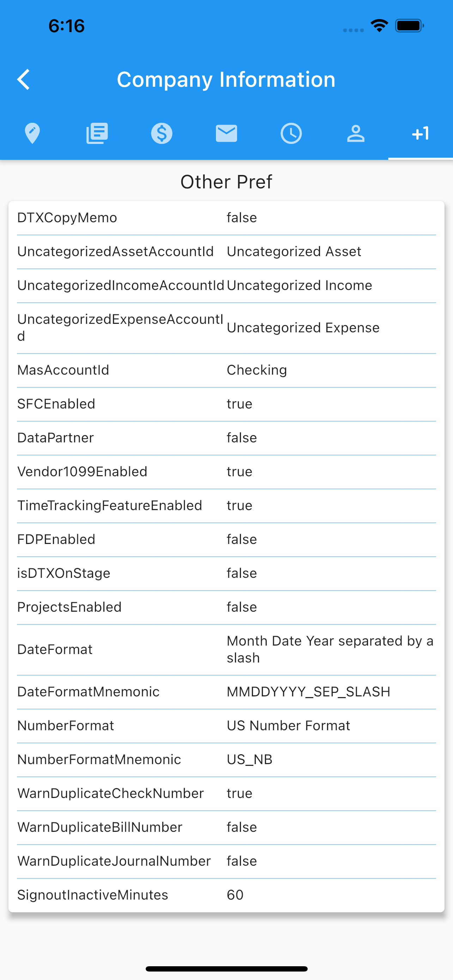Tap the Wi-Fi status icon
The width and height of the screenshot is (453, 980).
(379, 25)
